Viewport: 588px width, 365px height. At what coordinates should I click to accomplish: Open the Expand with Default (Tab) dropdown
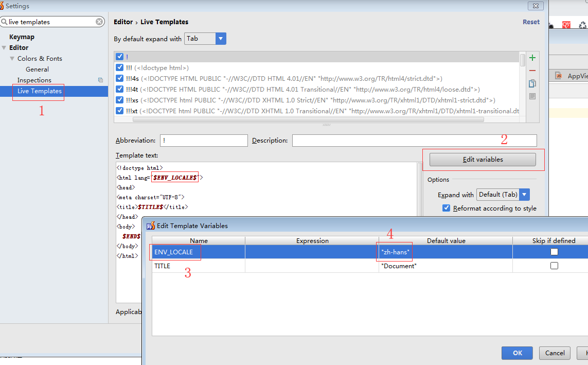(x=524, y=195)
